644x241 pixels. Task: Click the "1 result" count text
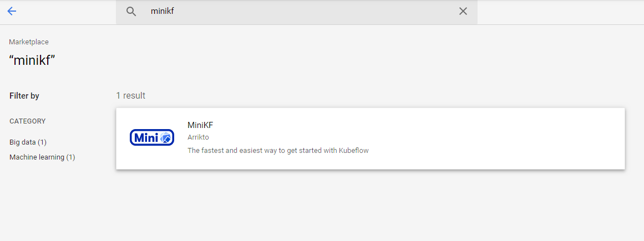pyautogui.click(x=130, y=96)
